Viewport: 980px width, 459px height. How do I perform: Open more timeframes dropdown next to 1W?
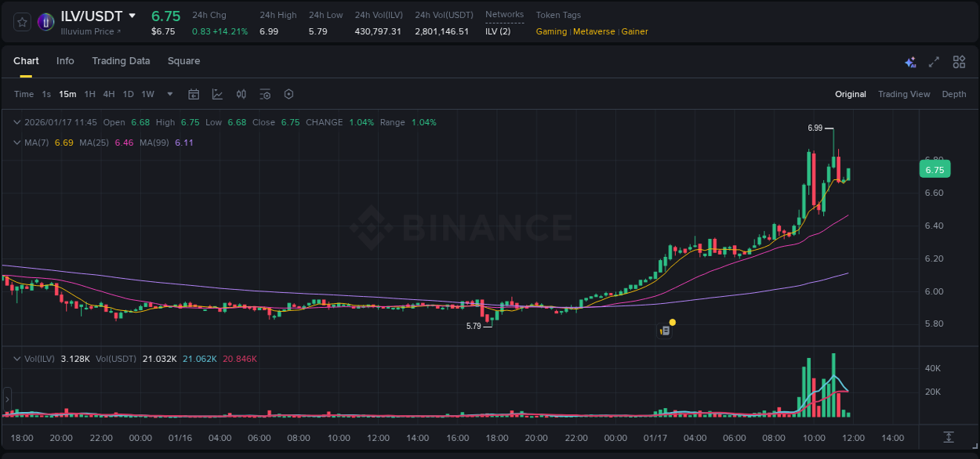tap(169, 94)
